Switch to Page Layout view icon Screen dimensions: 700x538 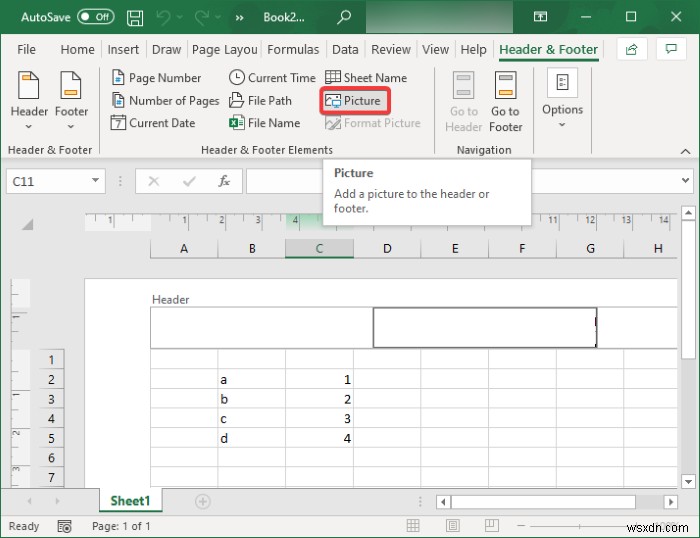coord(452,525)
